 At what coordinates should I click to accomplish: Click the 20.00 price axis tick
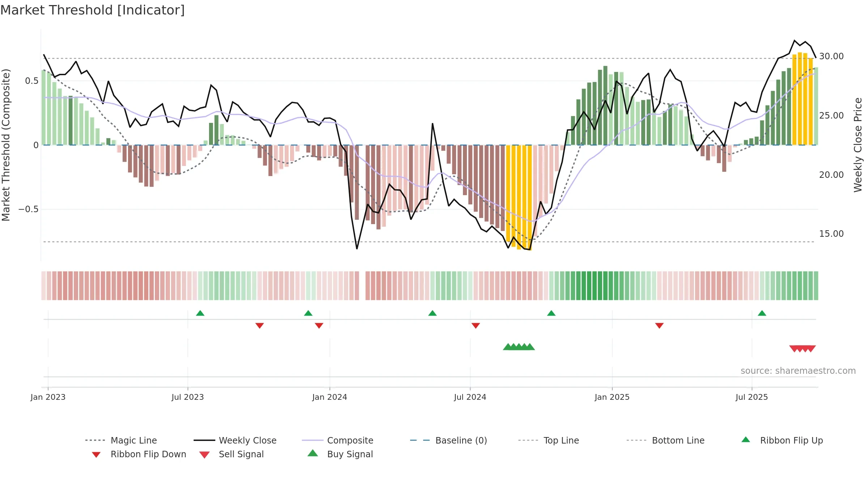pyautogui.click(x=831, y=175)
